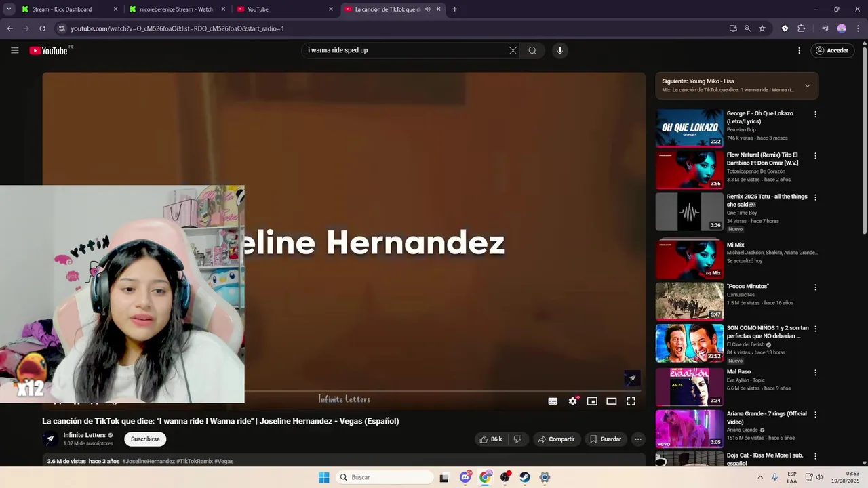Enable the miniplayer
This screenshot has height=488, width=868.
click(592, 401)
